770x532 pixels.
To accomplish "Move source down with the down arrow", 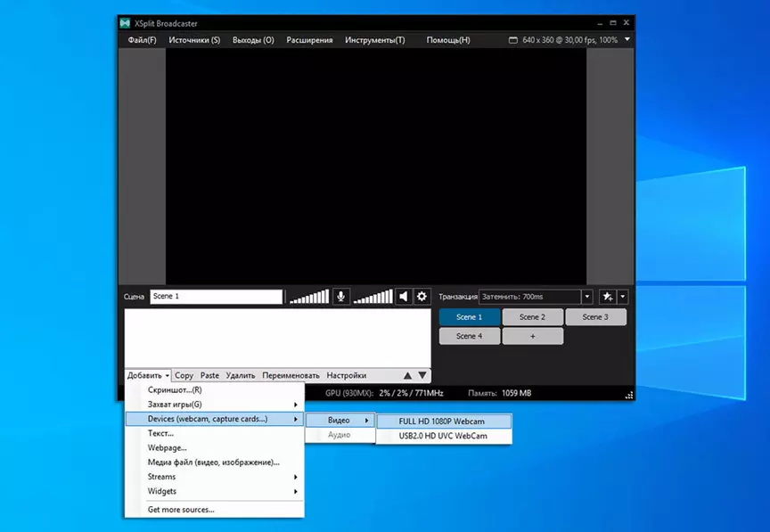I will (x=422, y=376).
